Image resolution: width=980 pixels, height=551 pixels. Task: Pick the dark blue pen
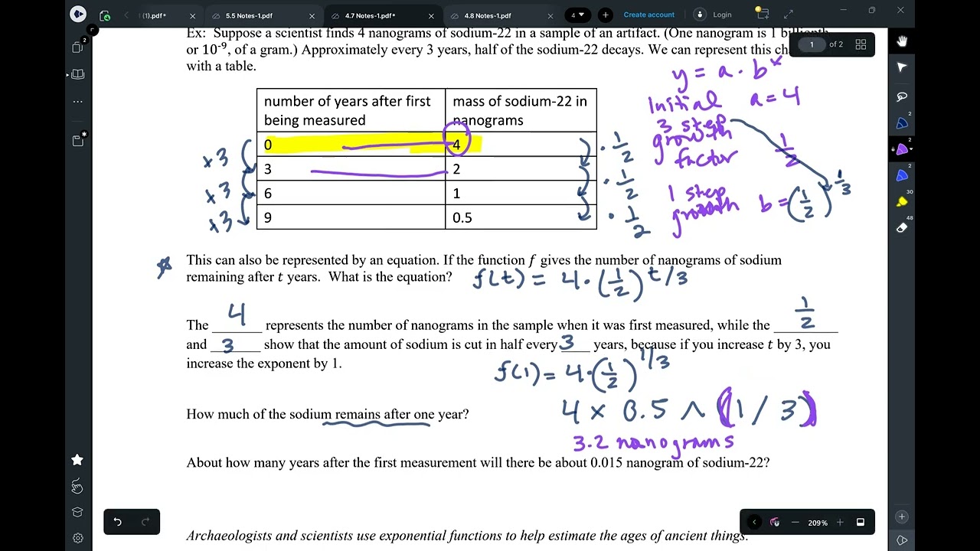(901, 123)
